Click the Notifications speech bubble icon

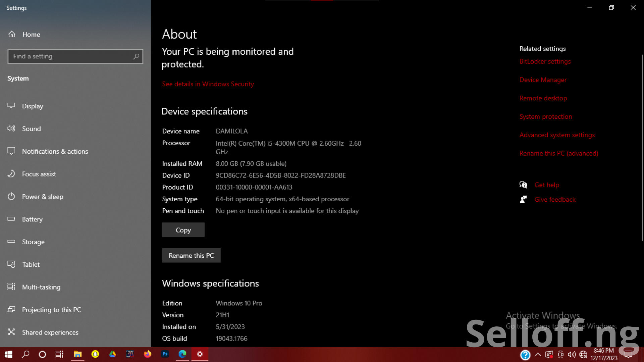point(11,151)
